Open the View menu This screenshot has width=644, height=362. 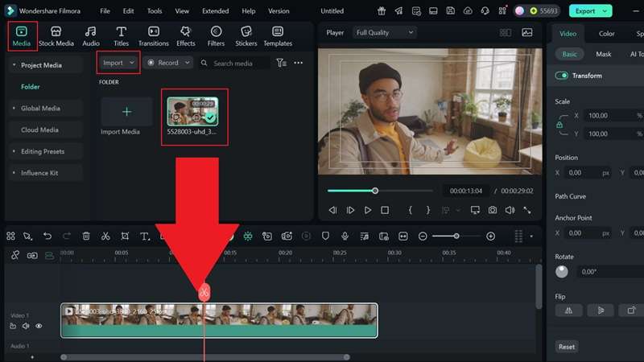(182, 11)
